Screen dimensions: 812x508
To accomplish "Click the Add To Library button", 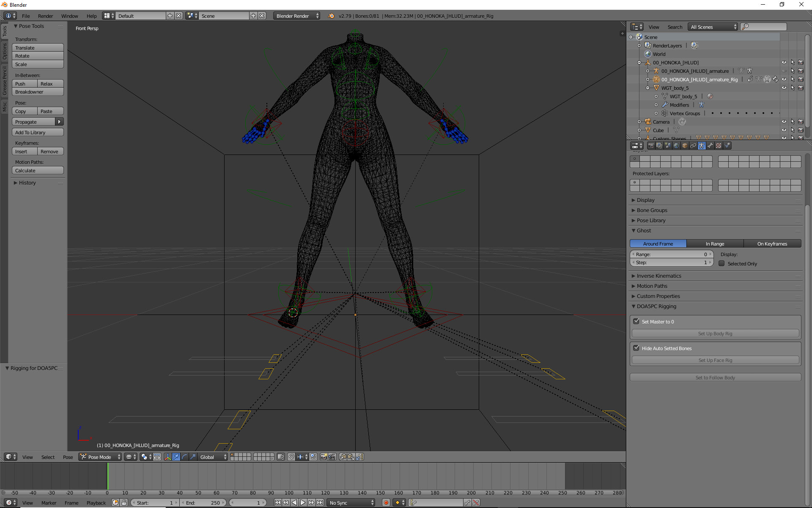I will tap(38, 133).
